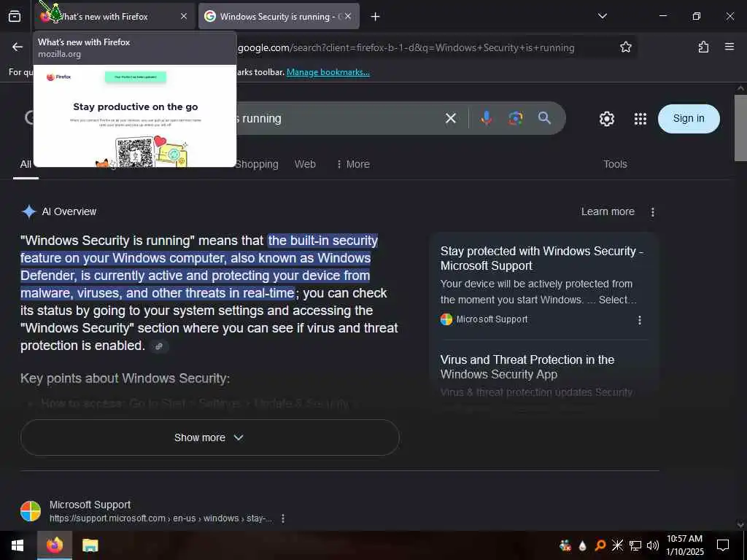Expand the More search filters
747x560 pixels.
[353, 164]
